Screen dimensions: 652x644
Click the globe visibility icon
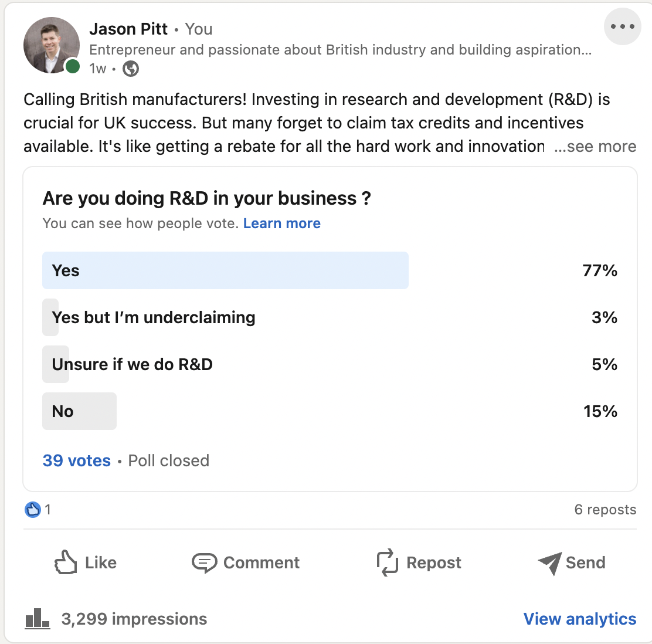tap(131, 69)
